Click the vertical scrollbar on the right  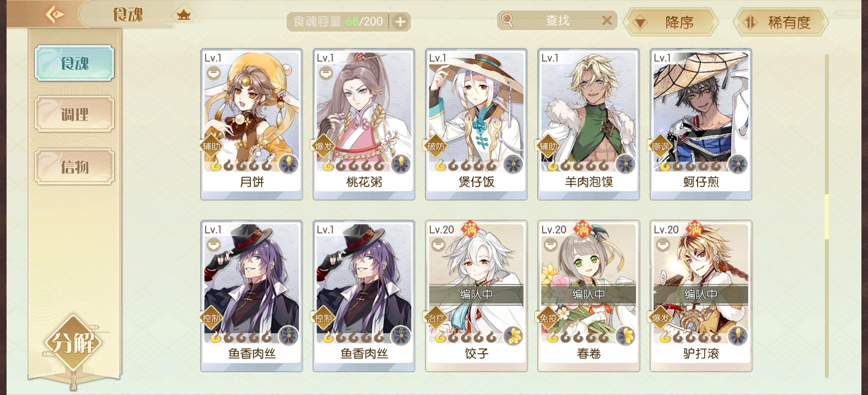click(827, 216)
